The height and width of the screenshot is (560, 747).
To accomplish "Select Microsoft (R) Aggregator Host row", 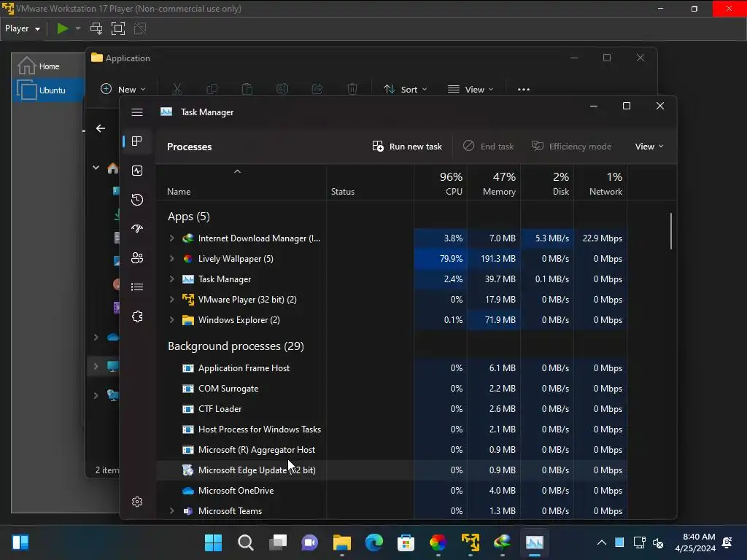I will pyautogui.click(x=392, y=450).
